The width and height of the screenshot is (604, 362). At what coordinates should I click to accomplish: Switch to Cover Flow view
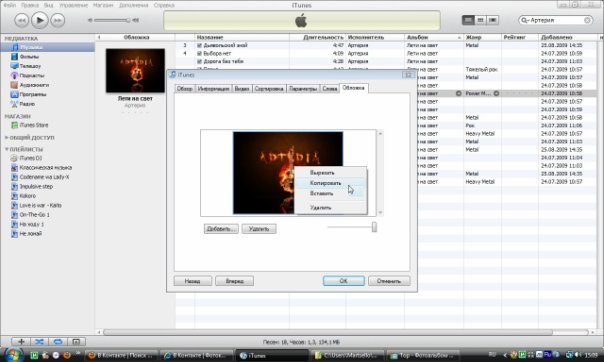(x=493, y=20)
